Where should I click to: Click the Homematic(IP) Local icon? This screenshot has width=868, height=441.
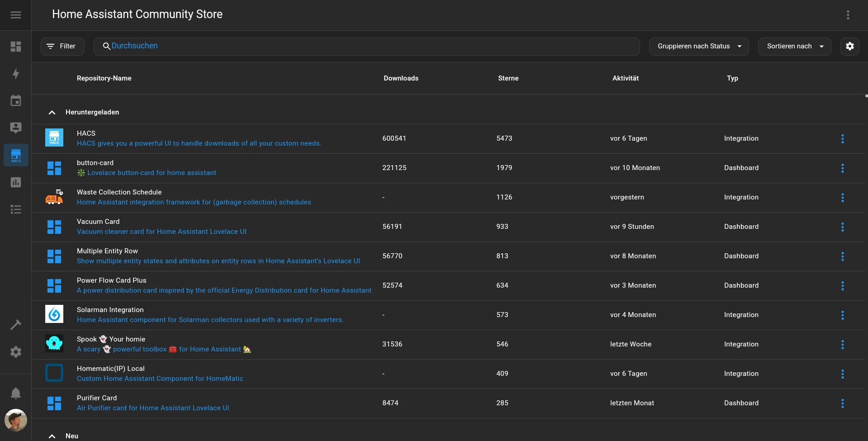tap(54, 373)
